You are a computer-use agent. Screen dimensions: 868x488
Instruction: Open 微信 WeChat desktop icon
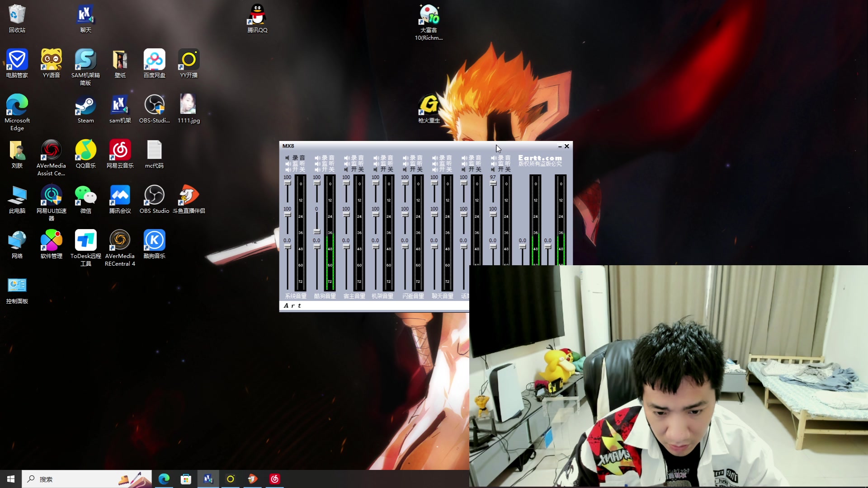pyautogui.click(x=85, y=199)
